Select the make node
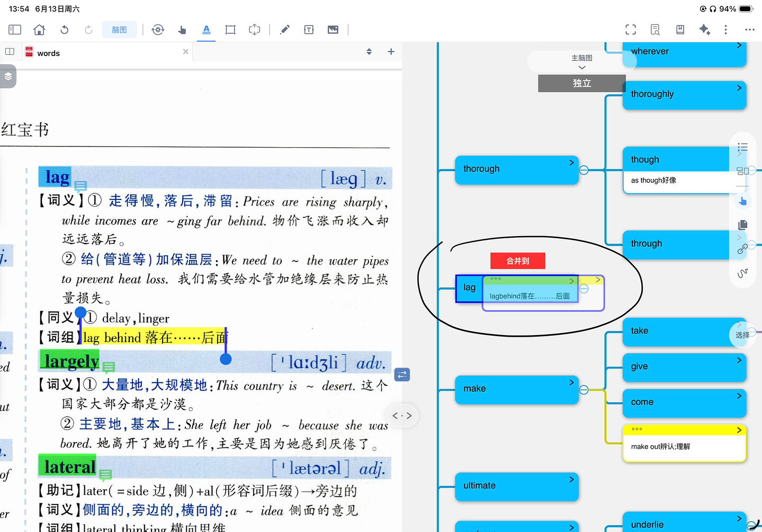 point(517,389)
